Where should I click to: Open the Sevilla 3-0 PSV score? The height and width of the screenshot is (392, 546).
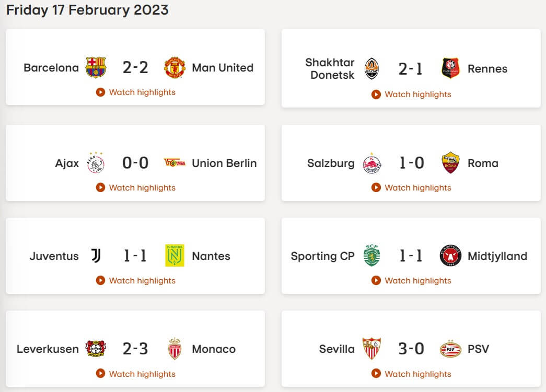click(411, 349)
